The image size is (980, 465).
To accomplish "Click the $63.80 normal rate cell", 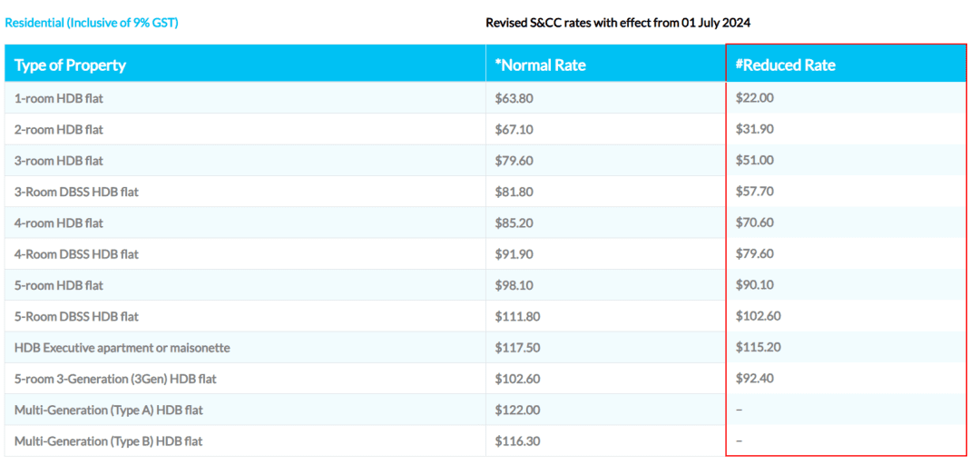I will pos(514,98).
